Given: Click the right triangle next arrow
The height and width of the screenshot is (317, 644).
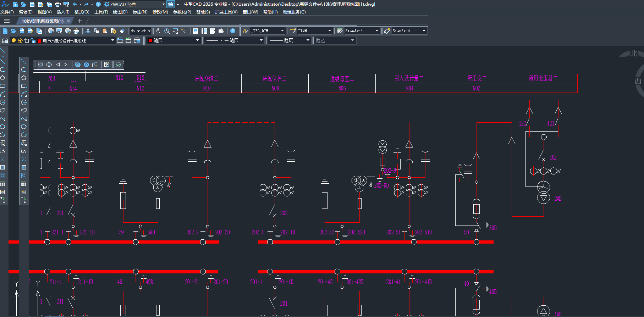Looking at the screenshot, I should pyautogui.click(x=65, y=65).
